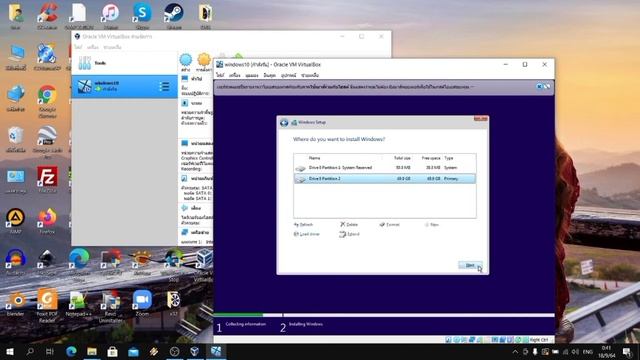
Task: Click System section icon in Manager details
Action: 184,103
